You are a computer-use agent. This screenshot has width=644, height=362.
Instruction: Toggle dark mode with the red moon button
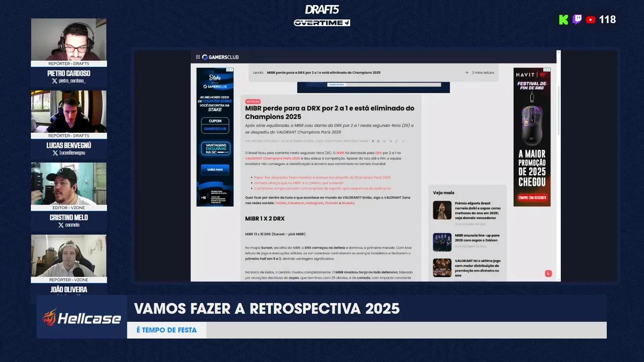(548, 274)
